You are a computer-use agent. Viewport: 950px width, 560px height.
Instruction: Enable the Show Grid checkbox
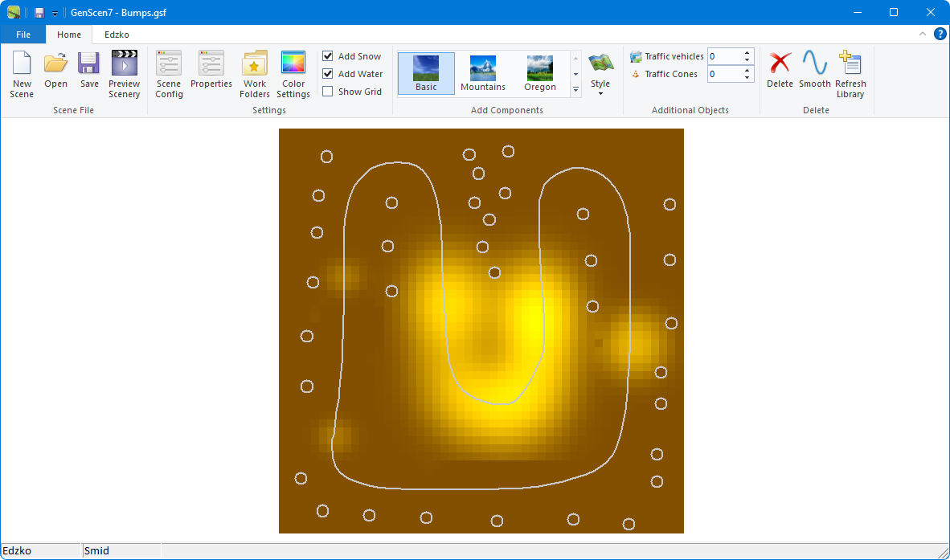(x=328, y=92)
